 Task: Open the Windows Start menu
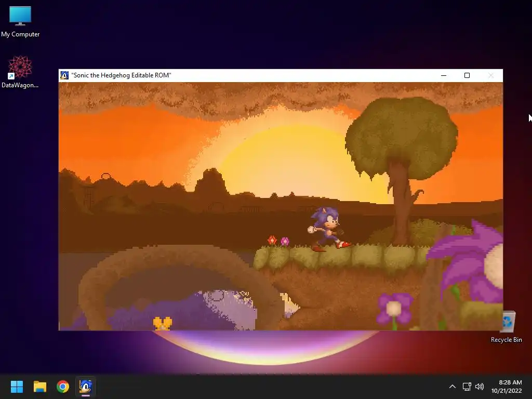click(x=17, y=387)
